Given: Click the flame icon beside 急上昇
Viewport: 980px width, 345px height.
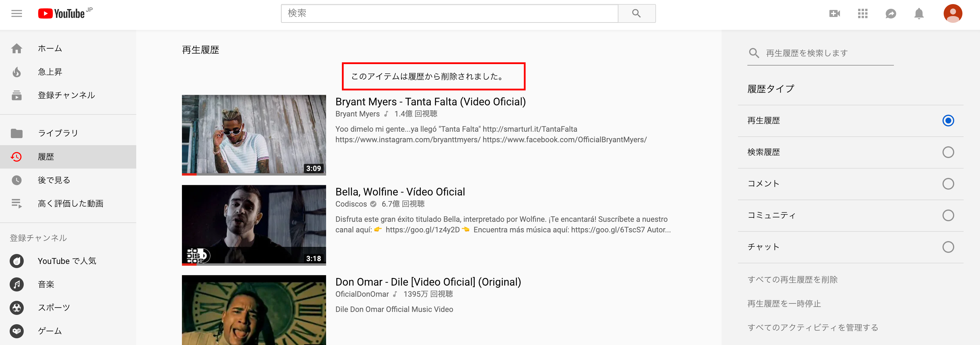Looking at the screenshot, I should (x=17, y=72).
